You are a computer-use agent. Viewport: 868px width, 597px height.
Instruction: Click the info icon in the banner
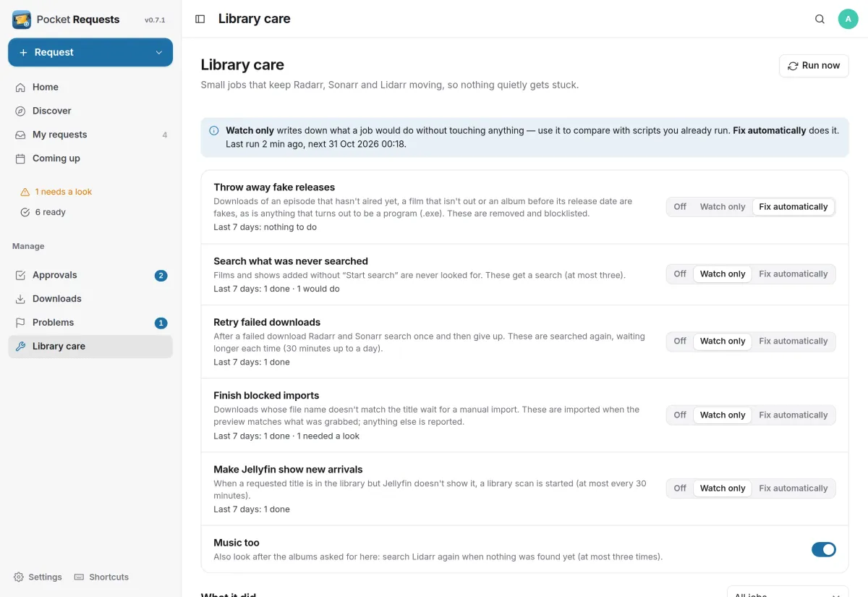[214, 131]
